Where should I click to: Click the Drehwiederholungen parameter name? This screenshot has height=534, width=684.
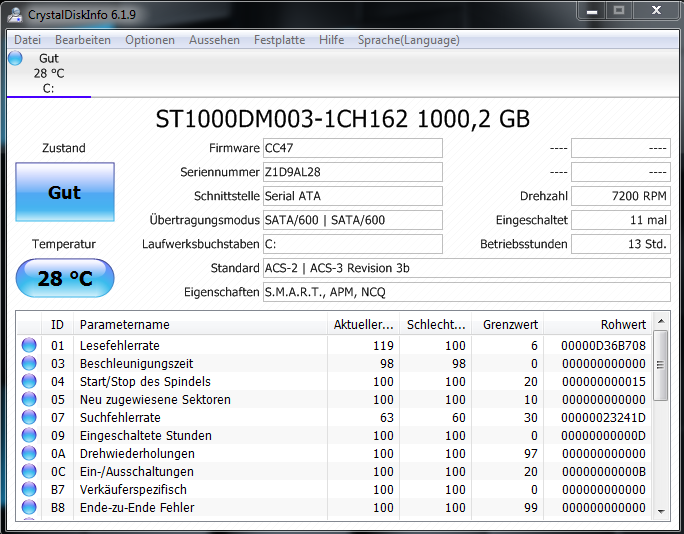point(137,454)
